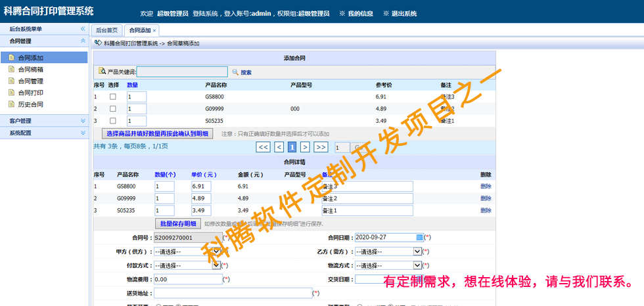Click 数量(个) header in 合同详情
The width and height of the screenshot is (644, 306).
[165, 175]
